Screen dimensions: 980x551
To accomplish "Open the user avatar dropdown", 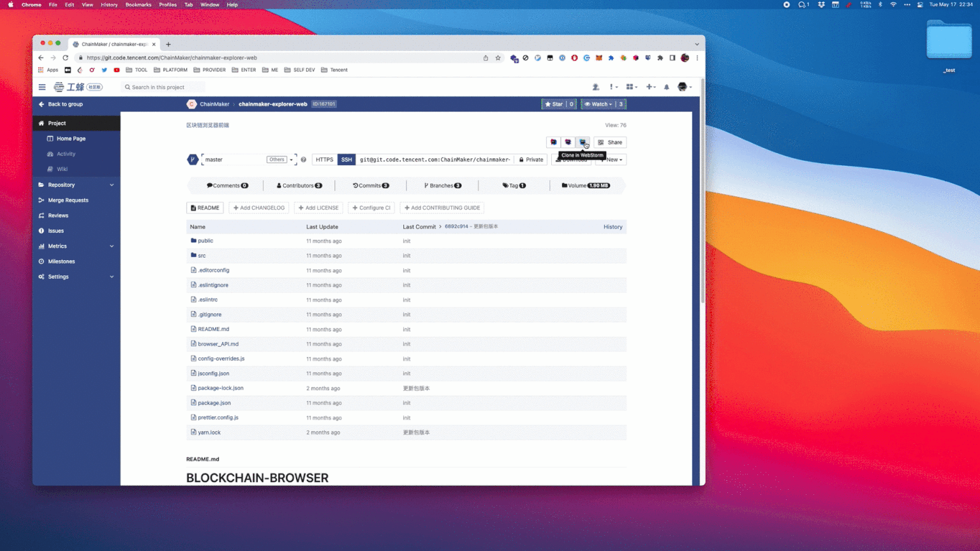I will click(685, 87).
